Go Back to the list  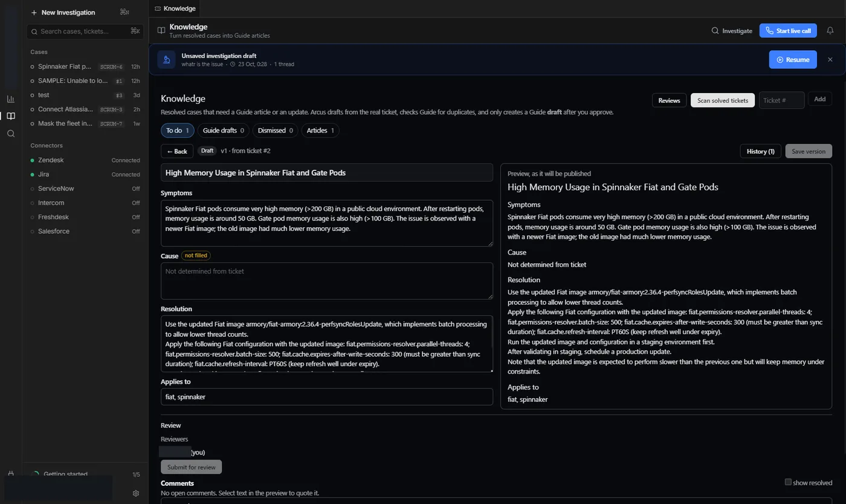177,151
